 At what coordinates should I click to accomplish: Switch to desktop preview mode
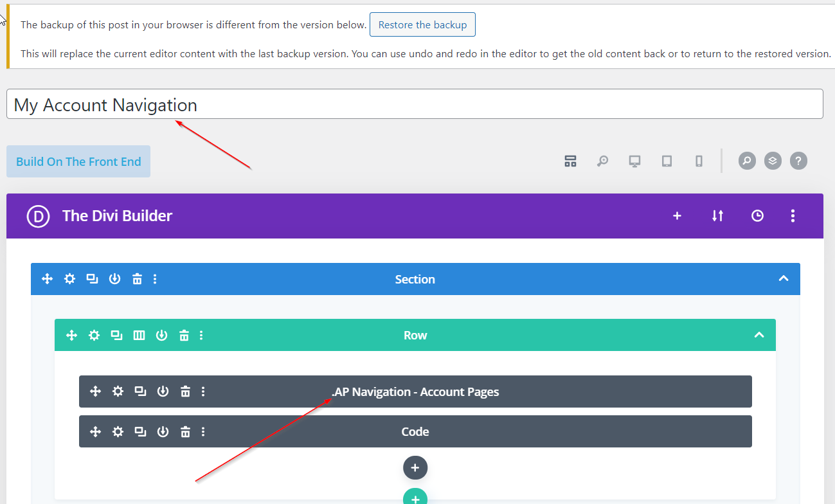634,161
